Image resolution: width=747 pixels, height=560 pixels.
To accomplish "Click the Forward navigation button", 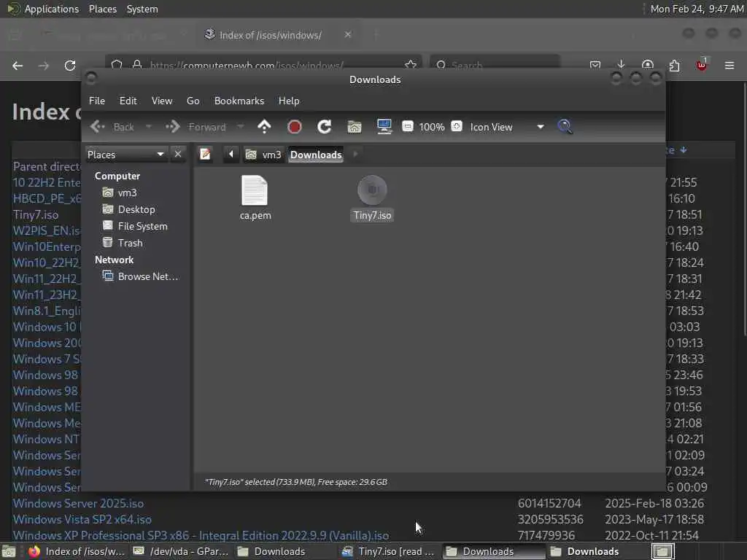I will (196, 127).
